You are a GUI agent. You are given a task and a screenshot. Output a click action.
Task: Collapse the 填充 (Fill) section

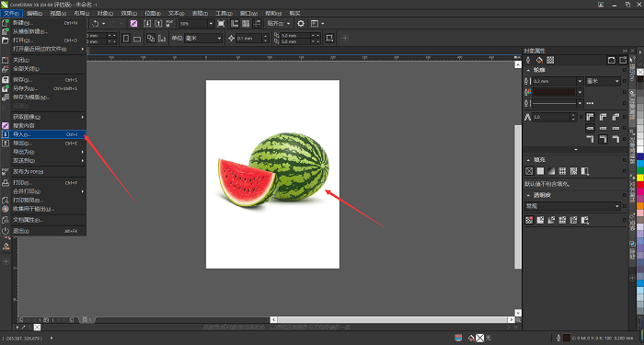point(528,160)
